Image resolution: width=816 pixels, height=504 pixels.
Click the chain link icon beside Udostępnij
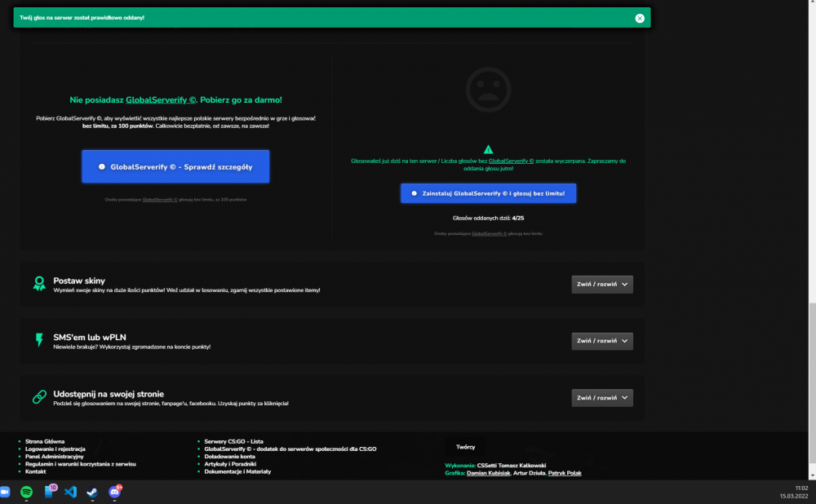39,397
